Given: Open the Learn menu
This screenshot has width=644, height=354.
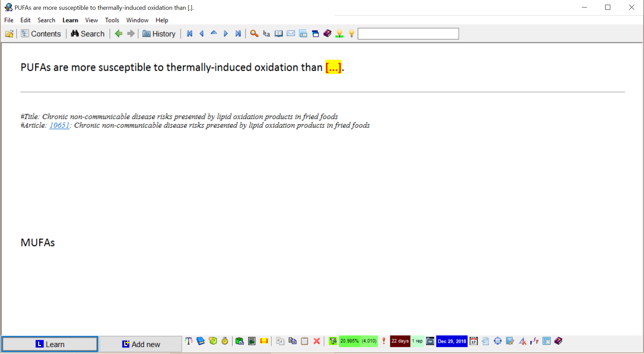Looking at the screenshot, I should click(70, 20).
